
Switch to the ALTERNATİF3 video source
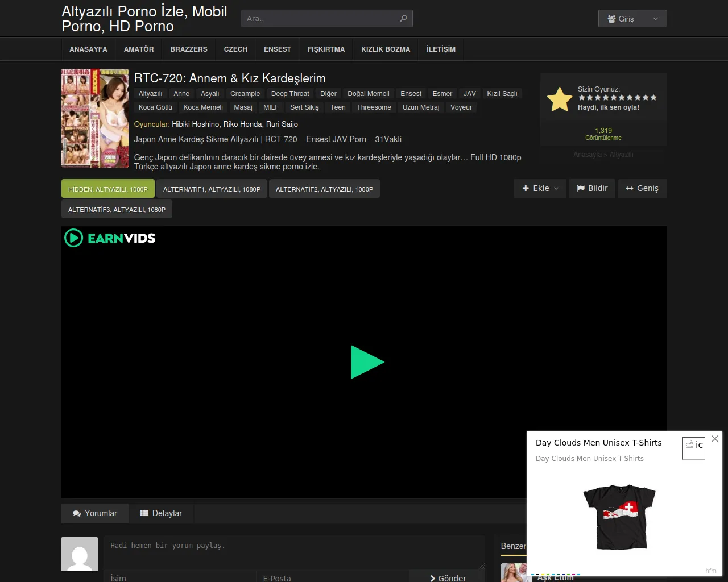click(117, 210)
